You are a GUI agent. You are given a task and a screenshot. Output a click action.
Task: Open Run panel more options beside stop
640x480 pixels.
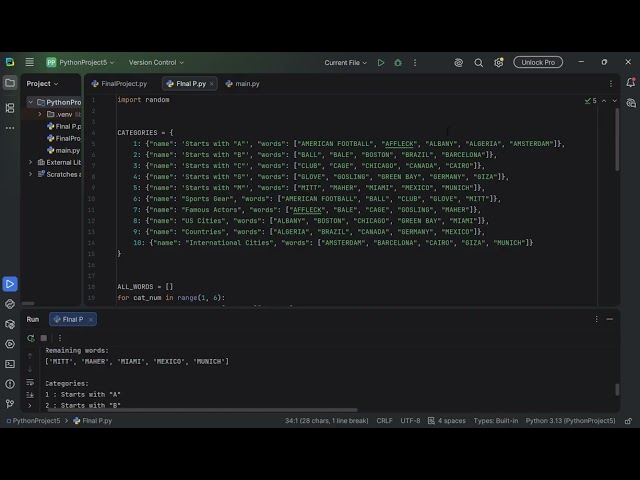(x=60, y=338)
